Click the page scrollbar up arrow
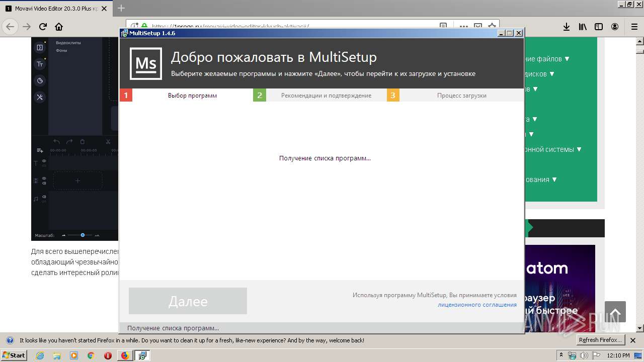This screenshot has width=644, height=362. [639, 42]
